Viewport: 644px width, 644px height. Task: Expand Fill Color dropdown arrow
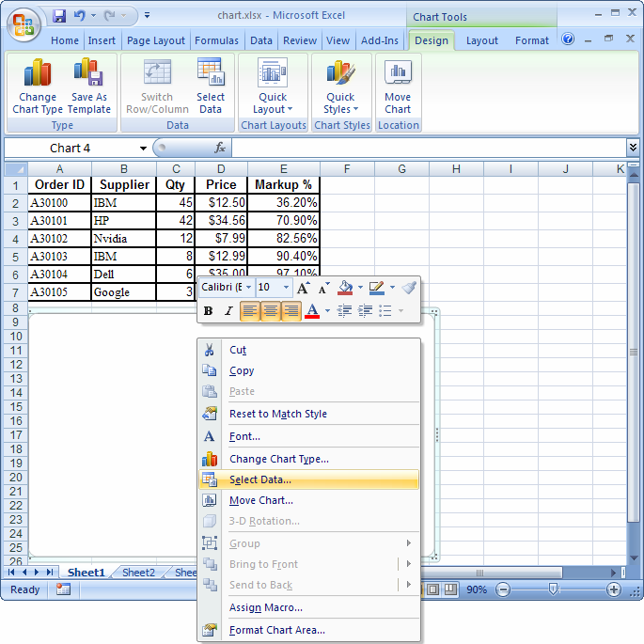point(360,287)
